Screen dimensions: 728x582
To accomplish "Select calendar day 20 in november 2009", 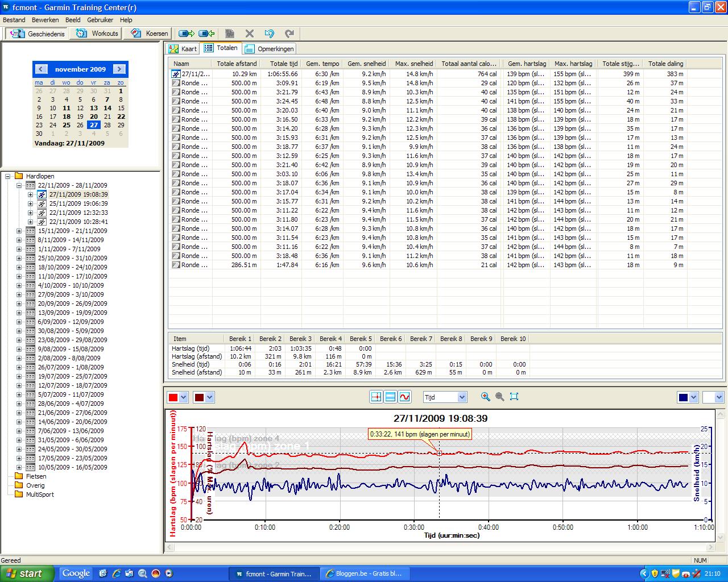I will tap(94, 117).
